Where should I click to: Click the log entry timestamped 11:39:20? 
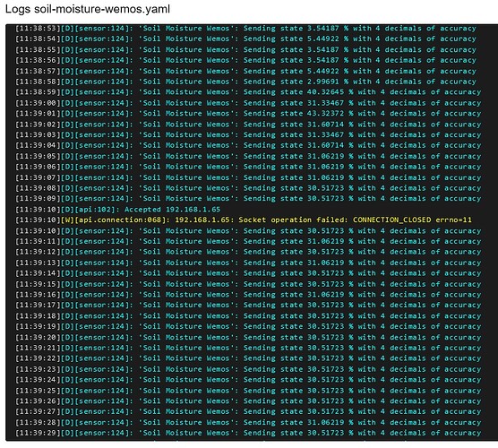pos(248,337)
